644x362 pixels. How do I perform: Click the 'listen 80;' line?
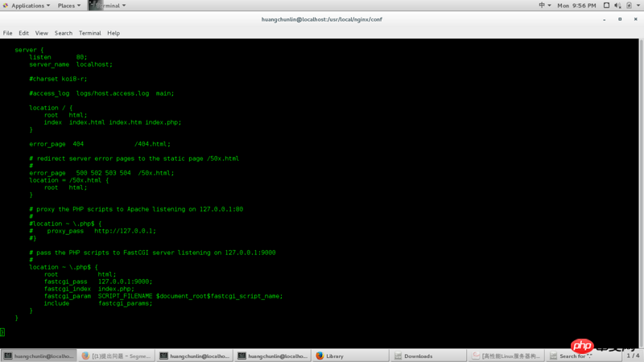point(58,57)
